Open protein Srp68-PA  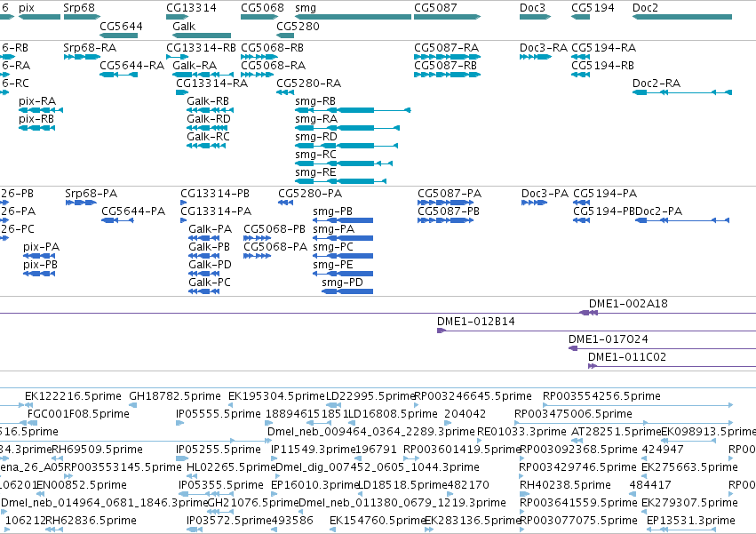coord(92,194)
